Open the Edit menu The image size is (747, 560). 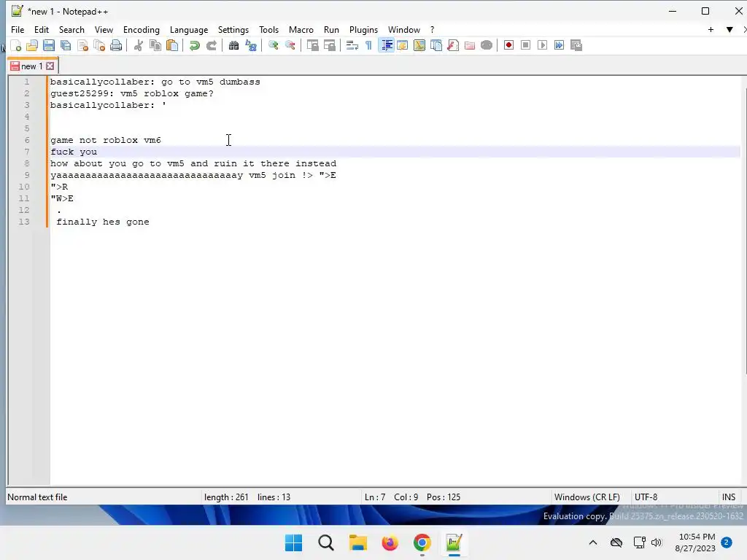42,29
